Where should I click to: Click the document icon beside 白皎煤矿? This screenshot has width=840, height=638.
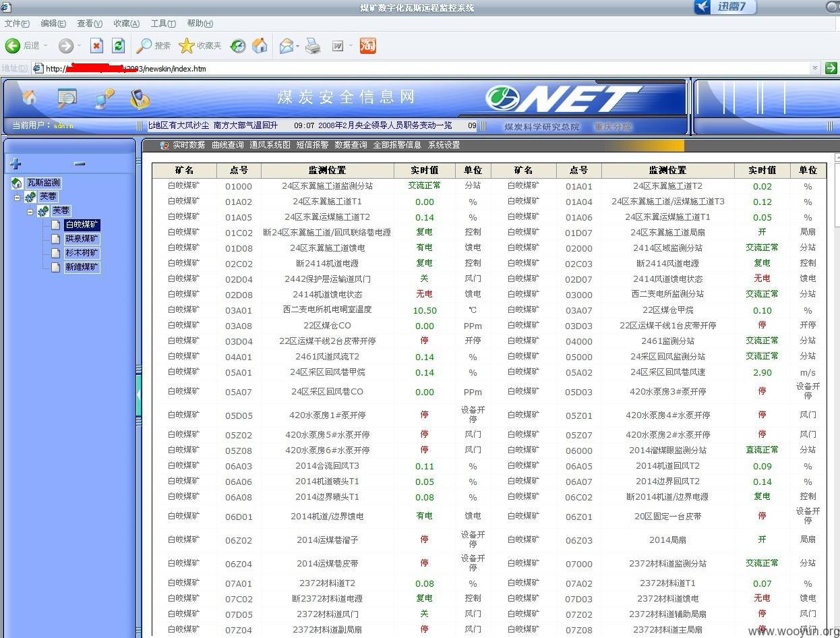(x=56, y=225)
